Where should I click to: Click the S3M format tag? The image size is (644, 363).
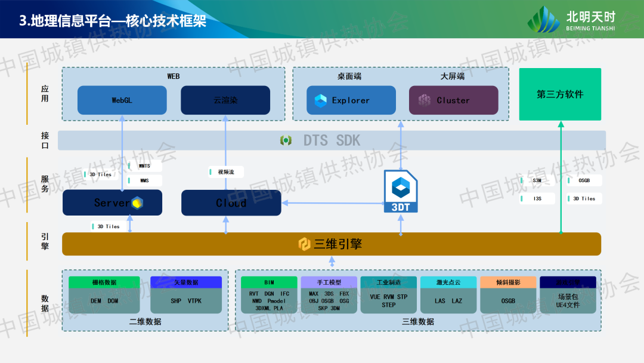point(537,180)
